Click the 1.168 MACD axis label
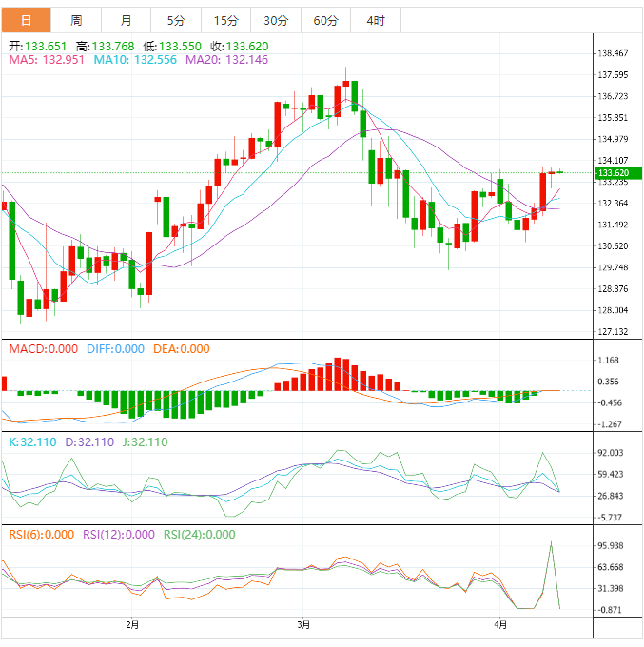644x647 pixels. 609,361
